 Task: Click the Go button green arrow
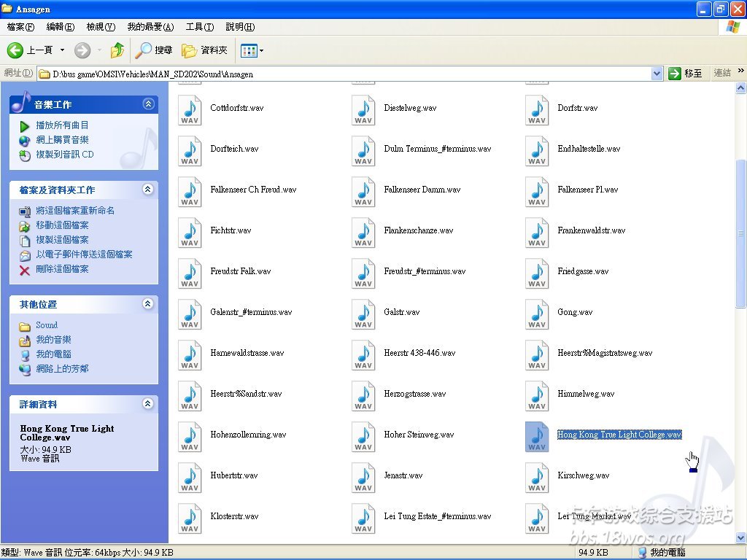click(x=675, y=74)
